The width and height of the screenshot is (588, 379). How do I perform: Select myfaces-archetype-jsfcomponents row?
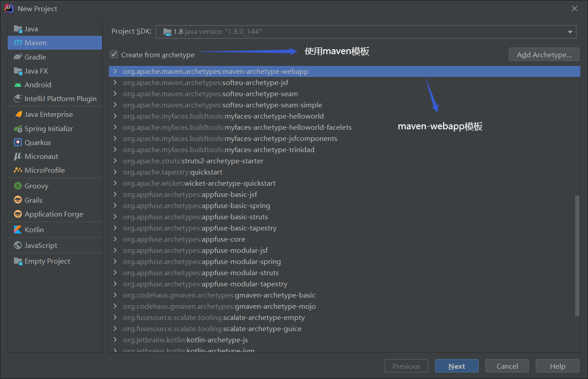click(x=345, y=138)
